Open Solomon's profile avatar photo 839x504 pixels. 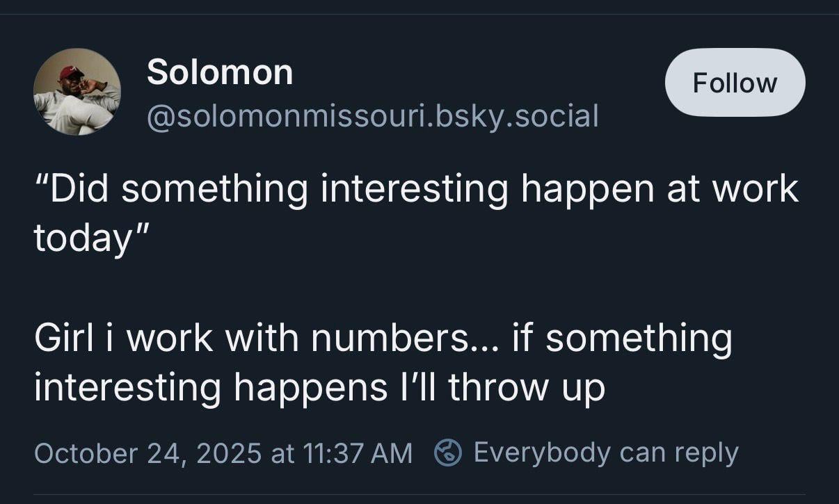[x=77, y=91]
